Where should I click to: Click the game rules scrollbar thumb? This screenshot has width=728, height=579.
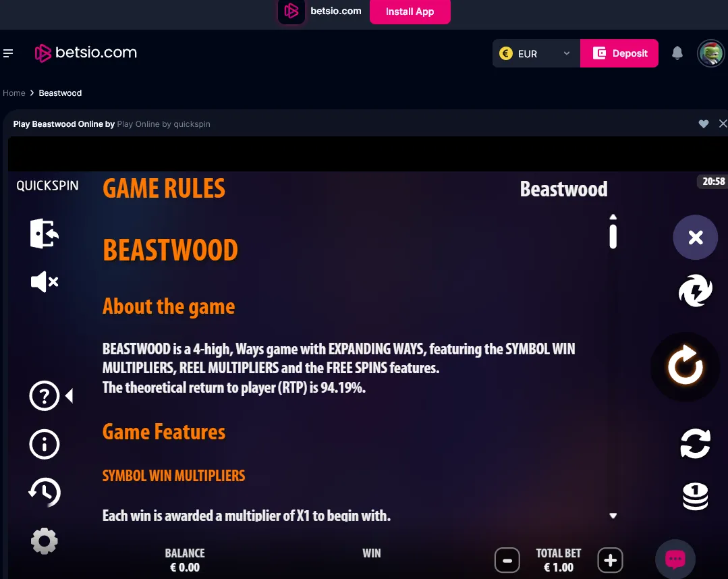(x=613, y=237)
